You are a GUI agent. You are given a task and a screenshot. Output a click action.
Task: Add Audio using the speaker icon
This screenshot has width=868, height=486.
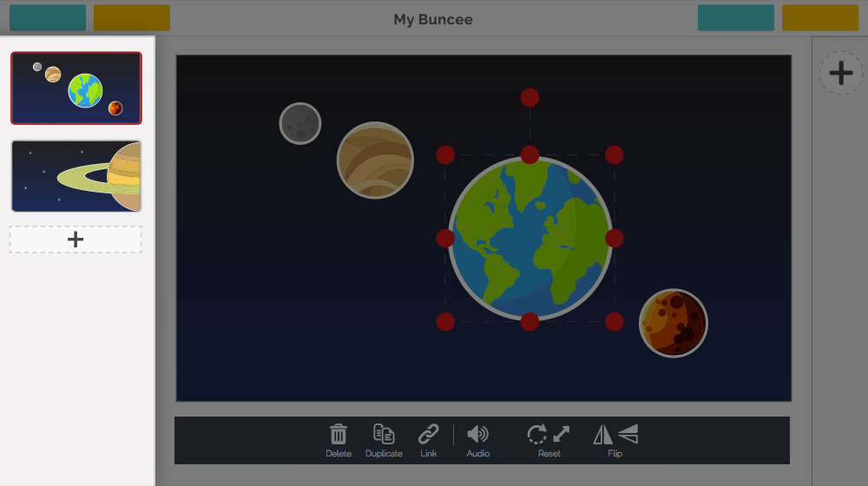(x=477, y=434)
